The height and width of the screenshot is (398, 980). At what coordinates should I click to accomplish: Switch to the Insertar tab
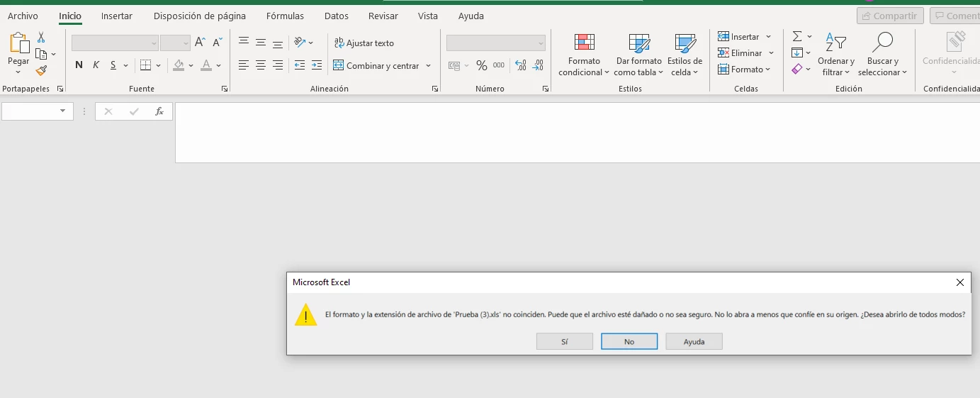click(x=117, y=16)
